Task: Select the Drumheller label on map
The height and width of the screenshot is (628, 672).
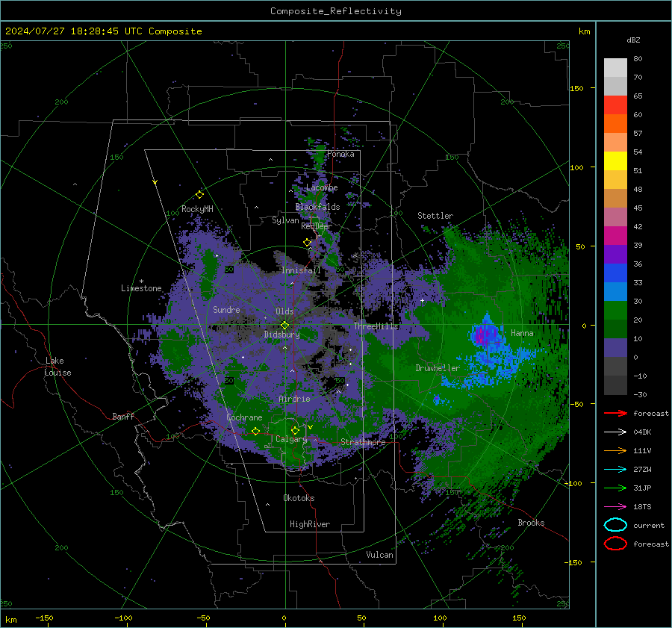Action: [438, 368]
